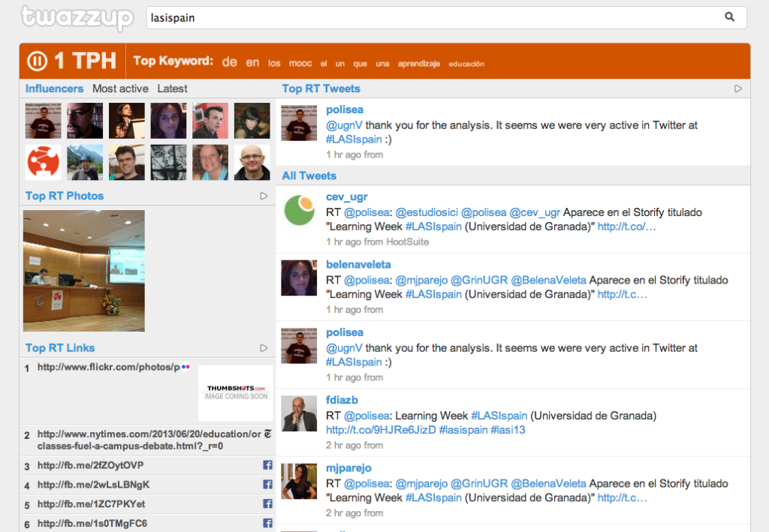
Task: Open @ugnV mention in Top RT tweet
Action: coord(344,125)
